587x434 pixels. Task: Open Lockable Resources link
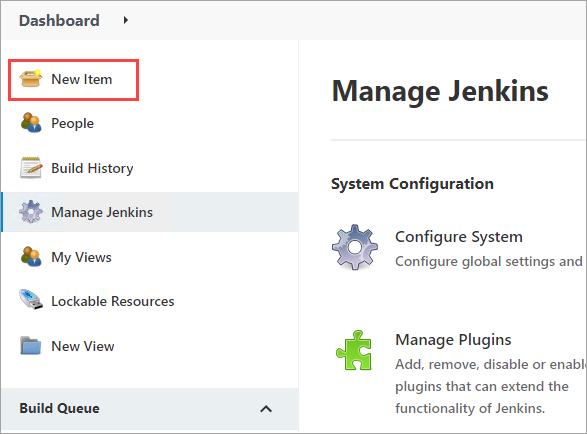pos(113,301)
